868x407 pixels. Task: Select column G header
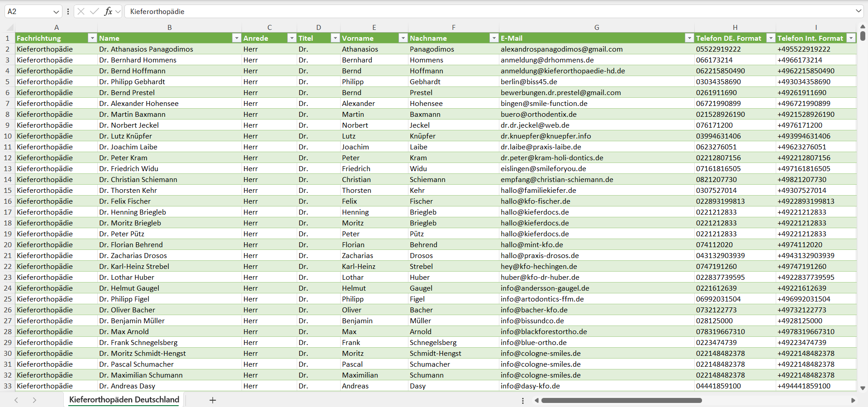[597, 28]
